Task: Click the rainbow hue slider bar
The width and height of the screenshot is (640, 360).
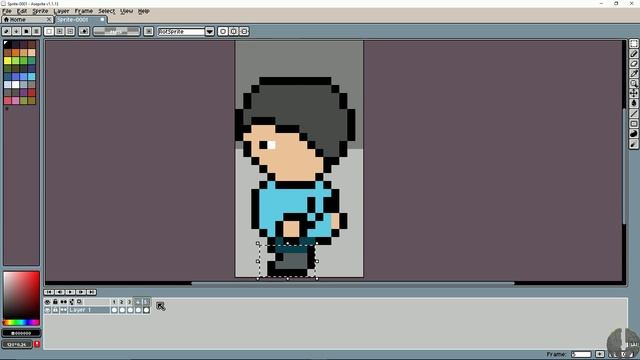Action: click(22, 322)
